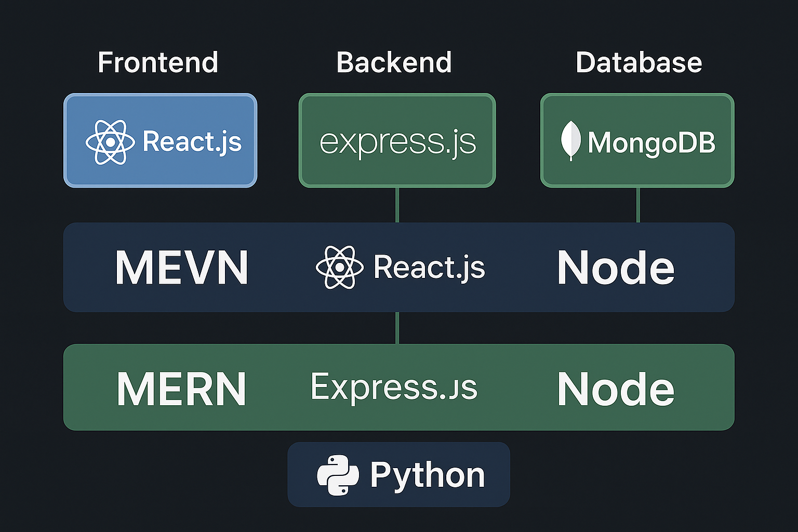The height and width of the screenshot is (532, 798).
Task: Click the Node text in the MEVN row
Action: [x=616, y=268]
